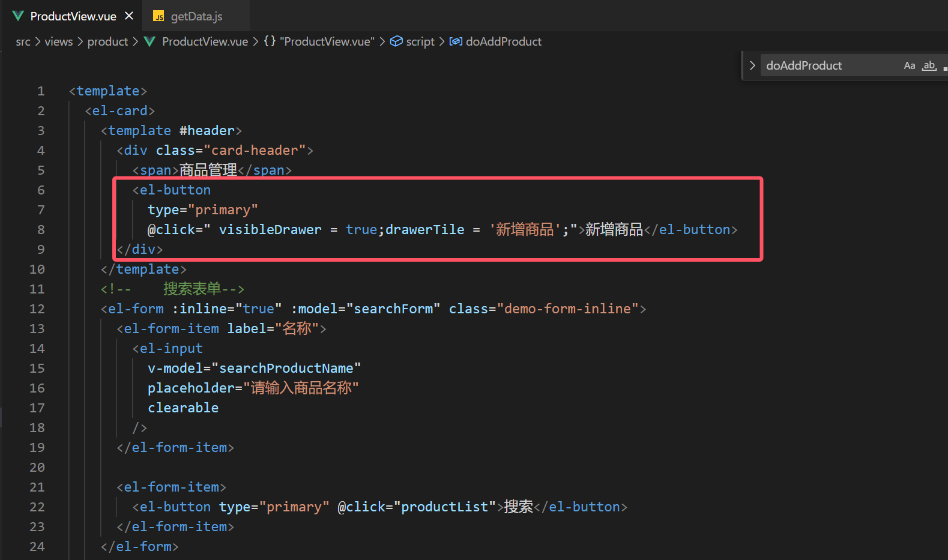948x560 pixels.
Task: Click #header on line 3
Action: [207, 131]
